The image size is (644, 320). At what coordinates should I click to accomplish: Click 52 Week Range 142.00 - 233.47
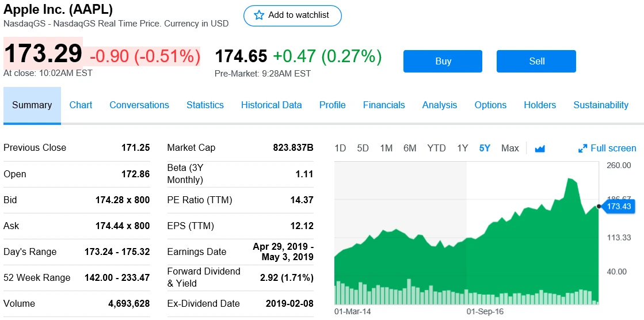[x=117, y=277]
